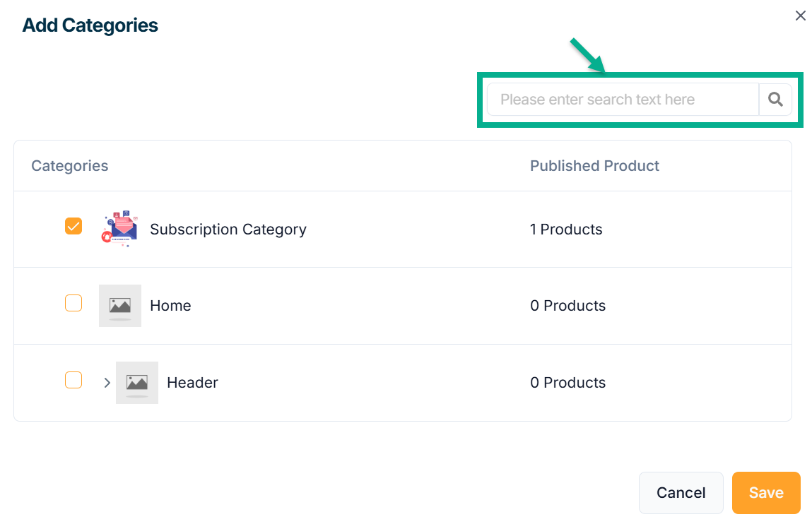Click the Home category placeholder image
This screenshot has width=812, height=524.
tap(120, 306)
